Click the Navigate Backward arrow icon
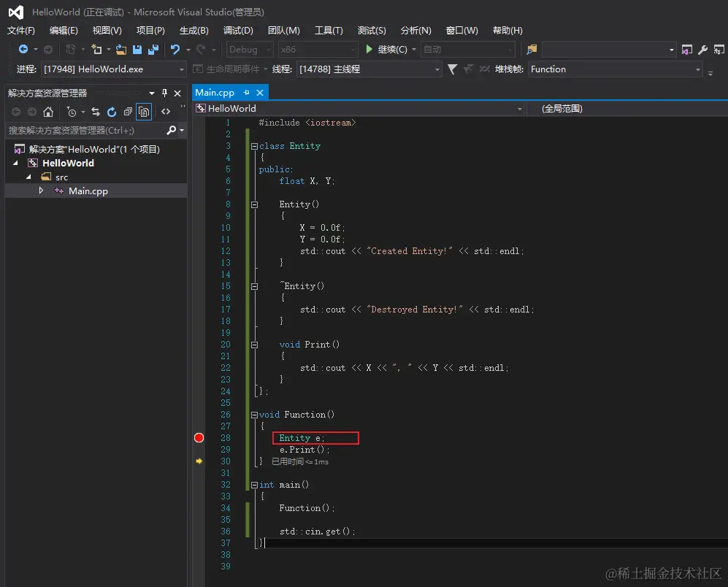 23,49
